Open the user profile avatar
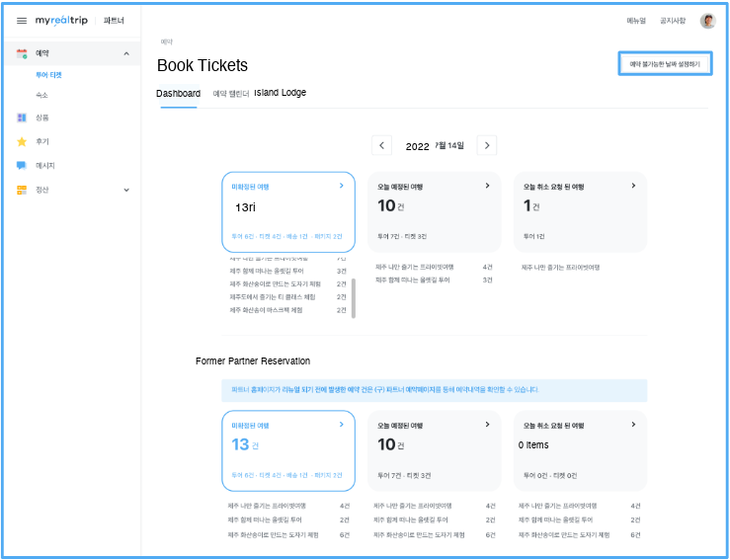 coord(707,21)
